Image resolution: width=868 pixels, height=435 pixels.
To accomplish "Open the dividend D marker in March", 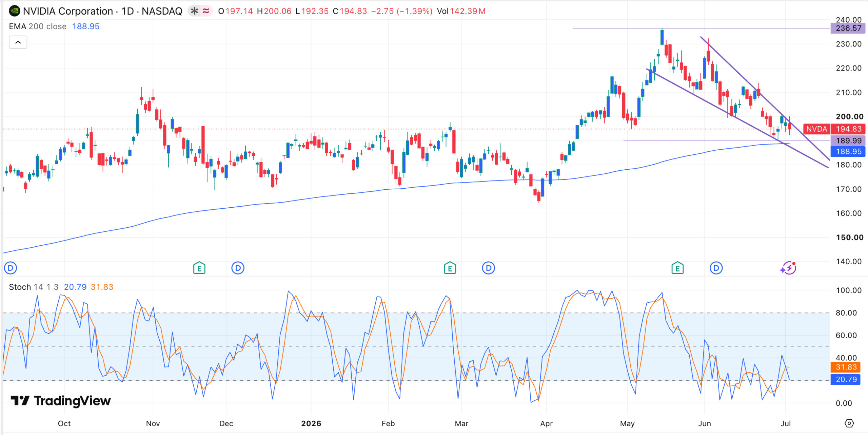I will pos(488,268).
